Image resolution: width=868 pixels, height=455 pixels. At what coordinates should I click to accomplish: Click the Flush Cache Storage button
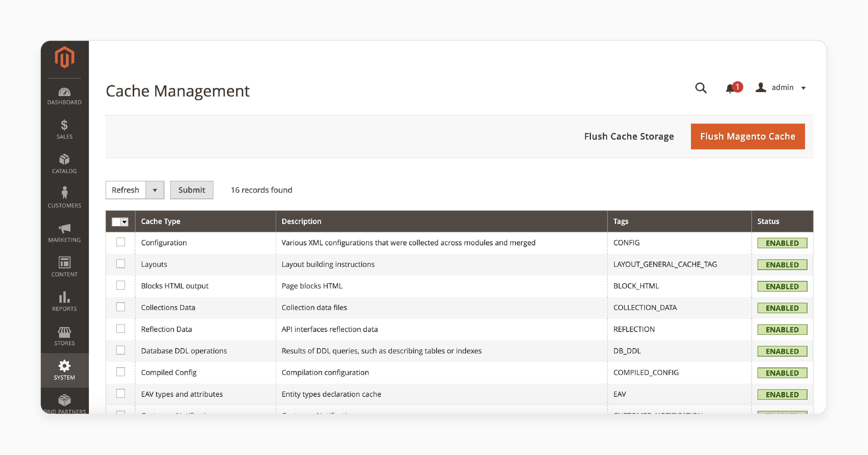[628, 136]
